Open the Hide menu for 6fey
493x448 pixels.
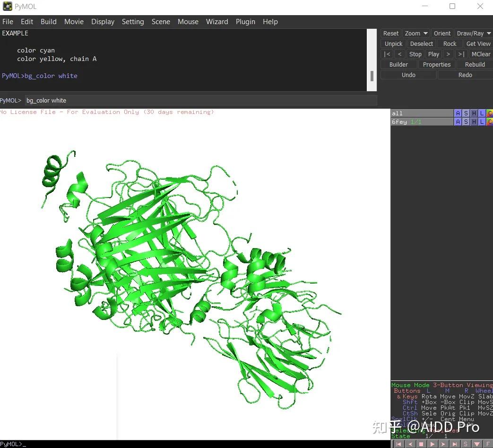point(474,121)
